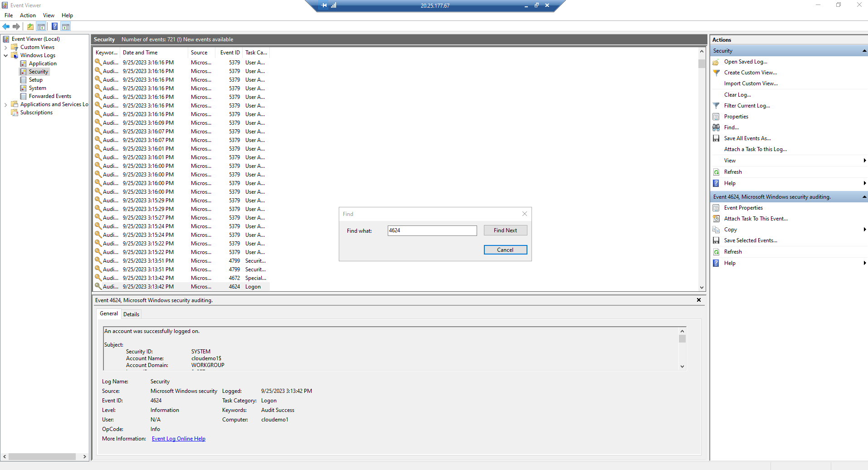Click the event description scrollbar down arrow
The height and width of the screenshot is (470, 868).
[x=682, y=367]
